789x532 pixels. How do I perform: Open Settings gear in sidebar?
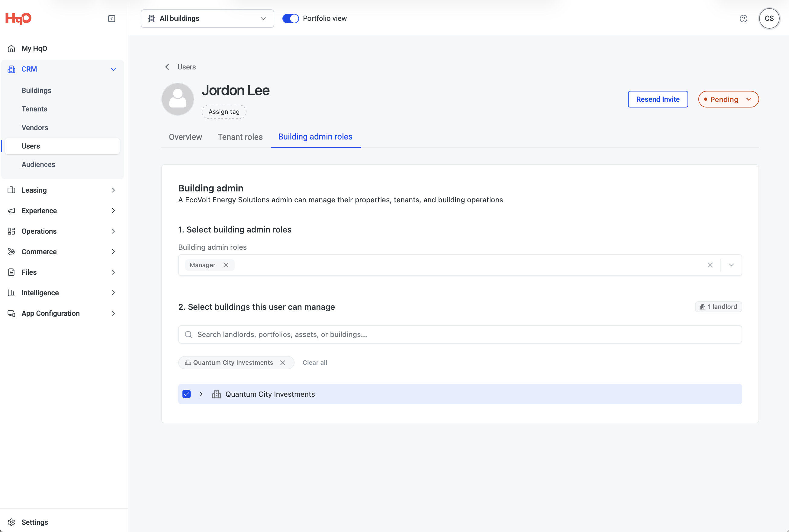coord(11,522)
